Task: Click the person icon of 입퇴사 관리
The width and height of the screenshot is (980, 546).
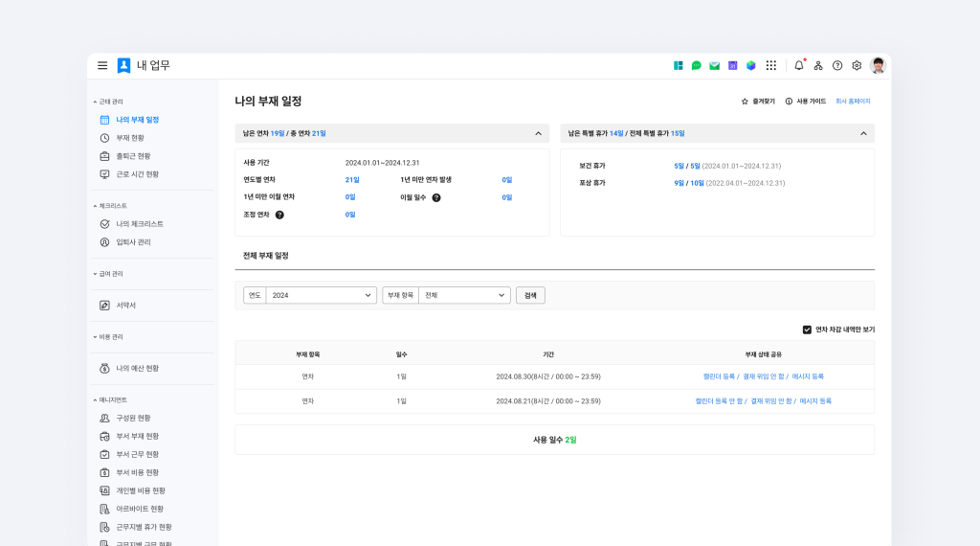Action: click(x=104, y=242)
